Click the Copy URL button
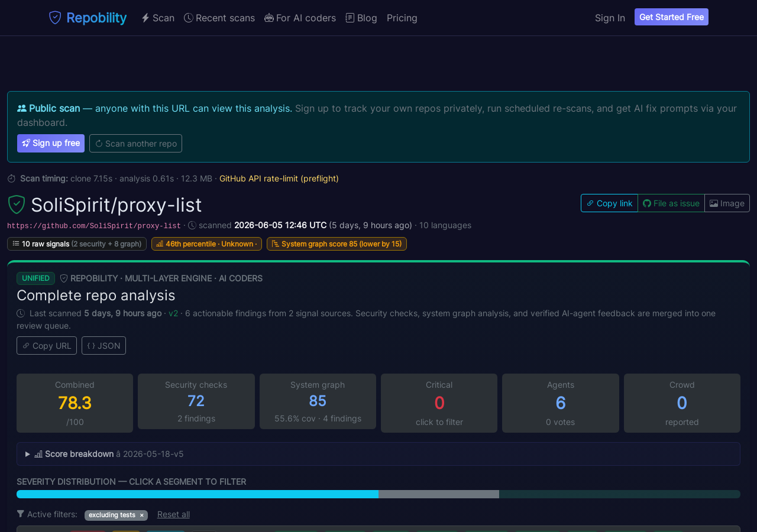The height and width of the screenshot is (532, 757). pos(47,346)
